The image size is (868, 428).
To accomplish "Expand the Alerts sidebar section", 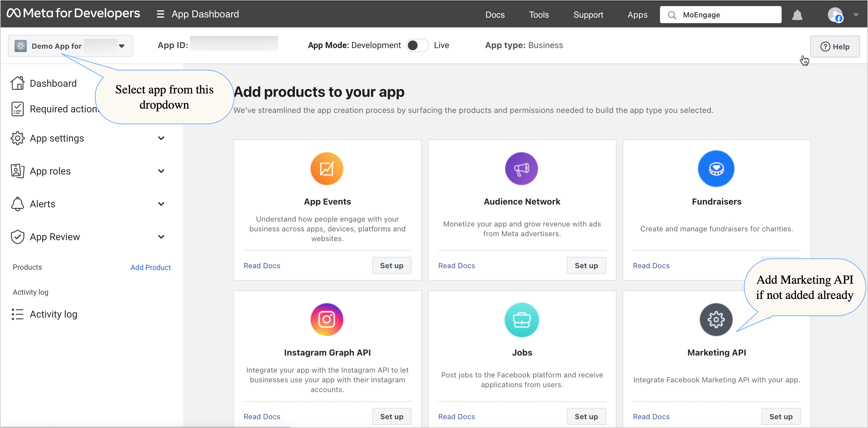I will click(161, 204).
